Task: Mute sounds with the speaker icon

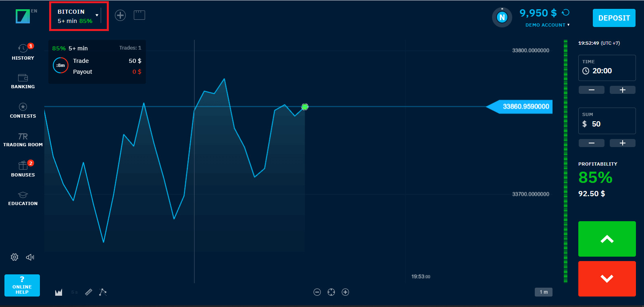Action: coord(30,257)
